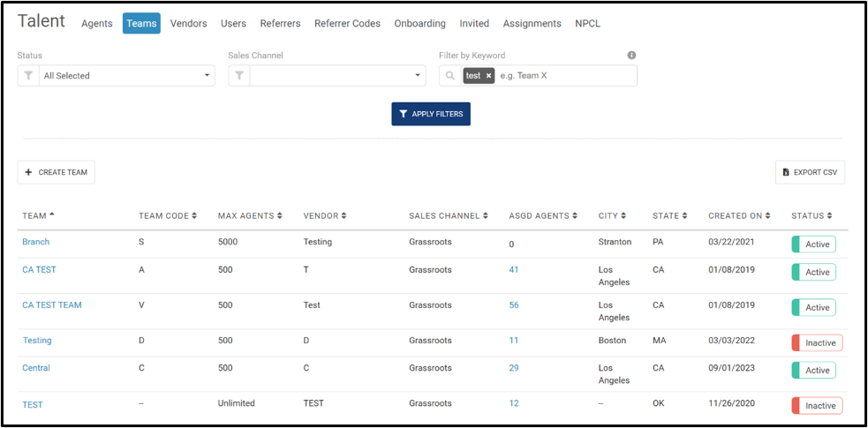Click the search magnifier icon in keyword filter
Image resolution: width=868 pixels, height=428 pixels.
[x=450, y=76]
